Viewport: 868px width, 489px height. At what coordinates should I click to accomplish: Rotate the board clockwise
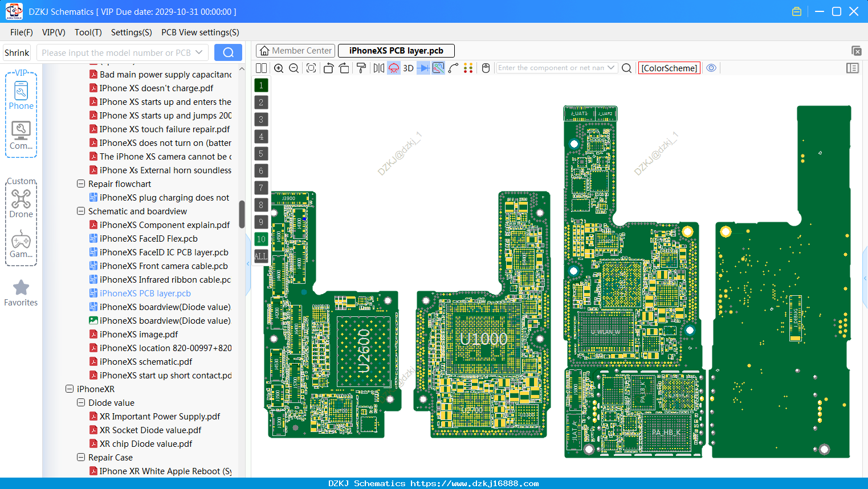[344, 68]
